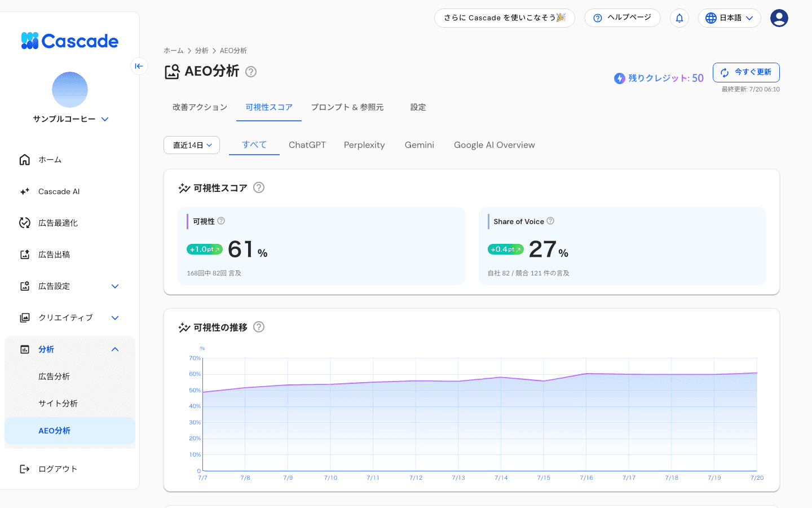Image resolution: width=812 pixels, height=508 pixels.
Task: Click the Cascade logo
Action: click(x=70, y=41)
